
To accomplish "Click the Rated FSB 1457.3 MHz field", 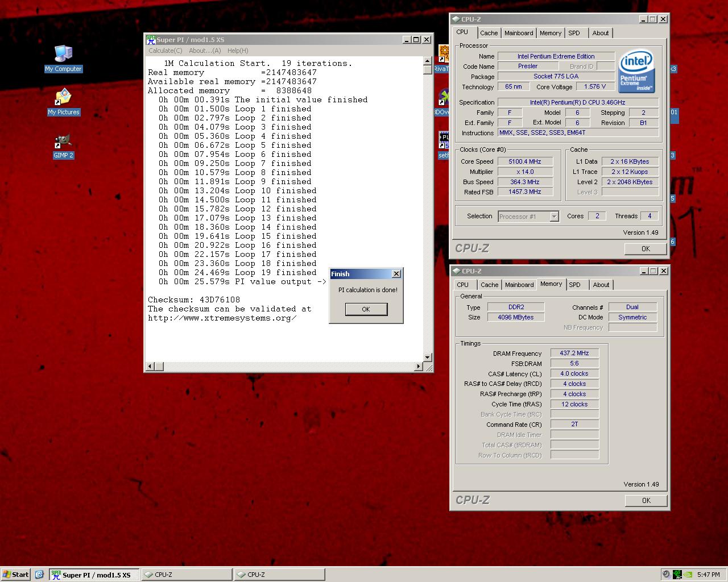I will 524,192.
